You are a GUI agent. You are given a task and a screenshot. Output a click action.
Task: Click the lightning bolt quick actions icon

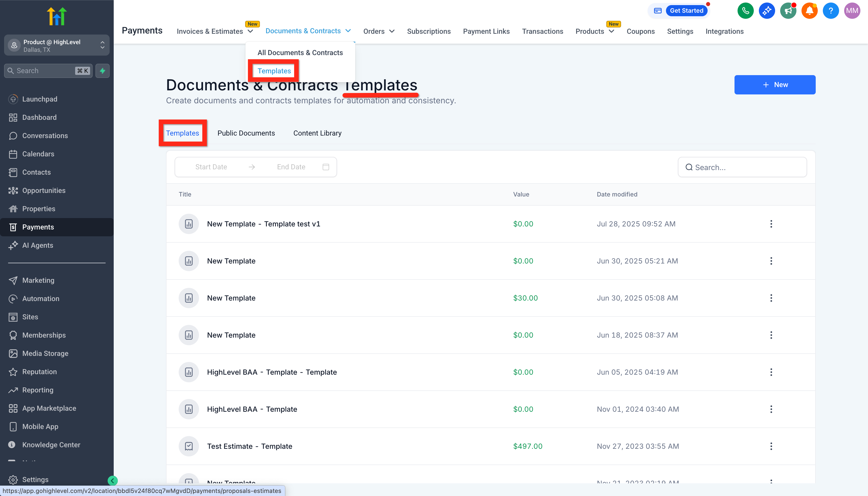[x=103, y=71]
